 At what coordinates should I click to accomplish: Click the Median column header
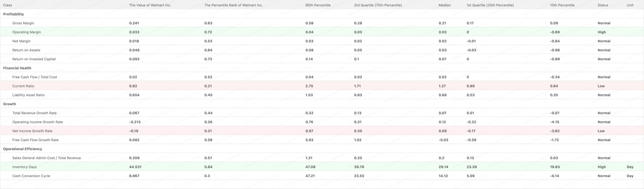[x=444, y=5]
